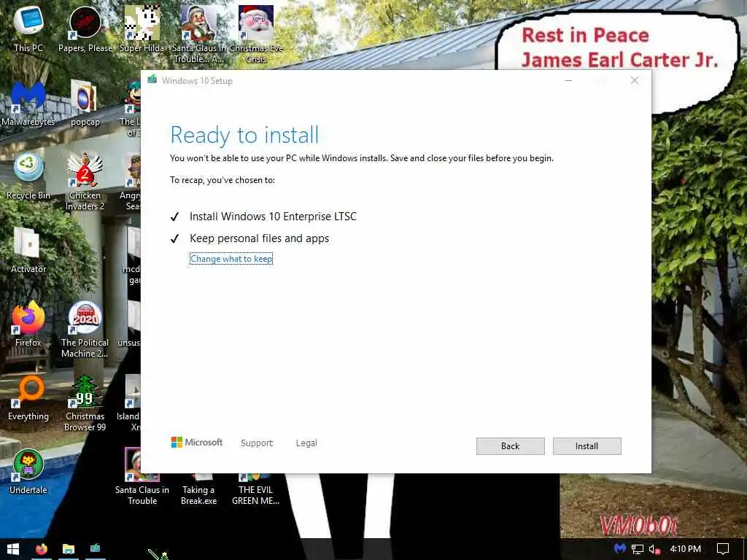
Task: Click Keep personal files and apps text
Action: point(259,238)
